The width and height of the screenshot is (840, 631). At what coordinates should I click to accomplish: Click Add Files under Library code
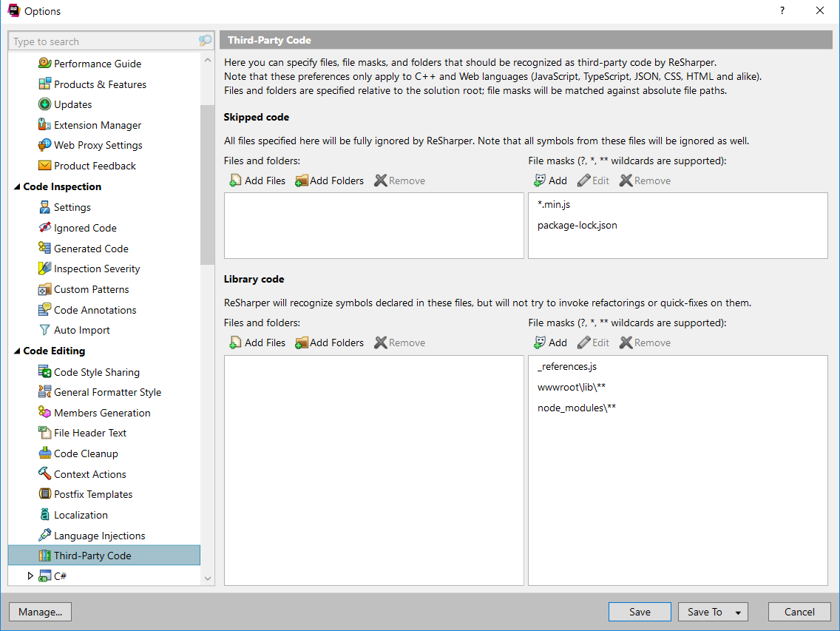point(257,343)
